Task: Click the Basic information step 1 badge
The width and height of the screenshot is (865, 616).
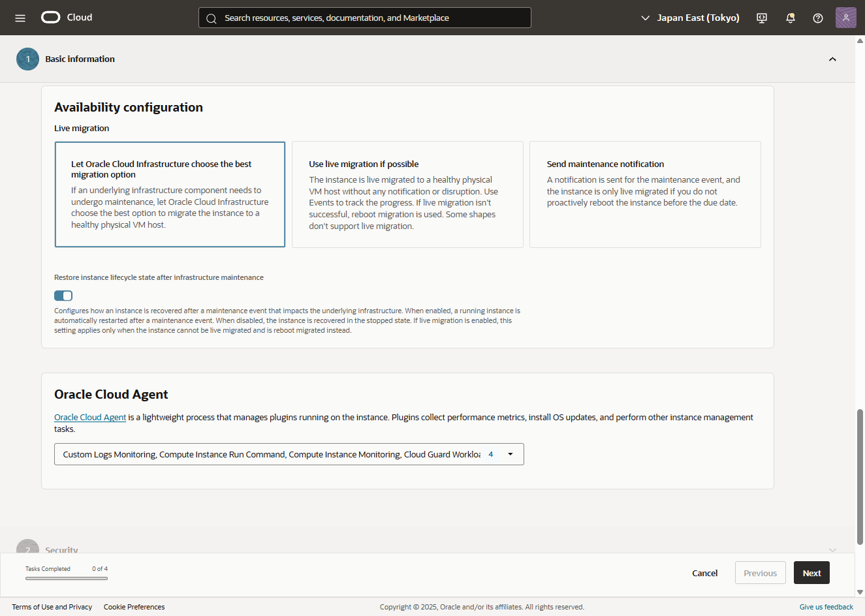Action: point(27,59)
